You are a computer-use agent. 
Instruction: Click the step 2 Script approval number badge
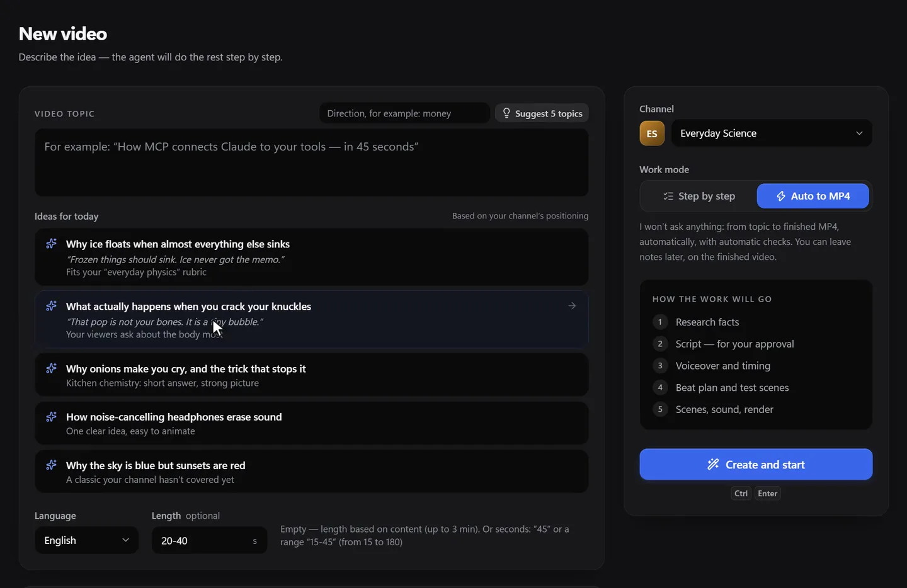click(x=660, y=344)
